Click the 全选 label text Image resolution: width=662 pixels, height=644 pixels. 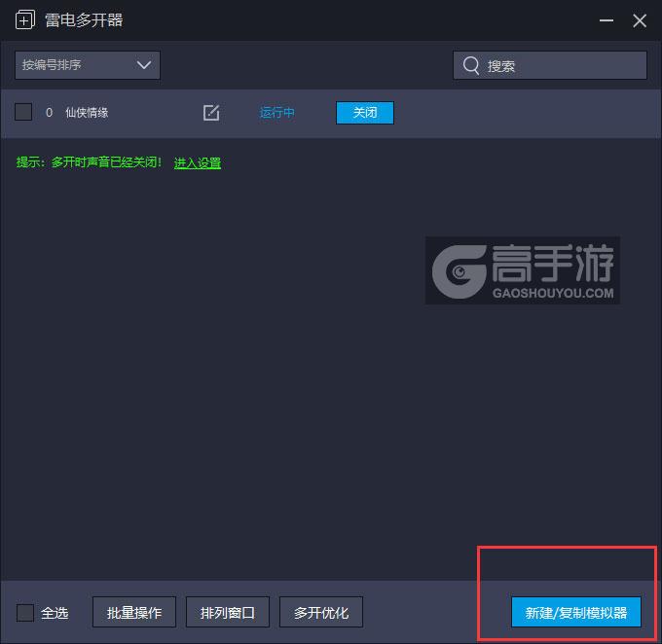[x=55, y=613]
